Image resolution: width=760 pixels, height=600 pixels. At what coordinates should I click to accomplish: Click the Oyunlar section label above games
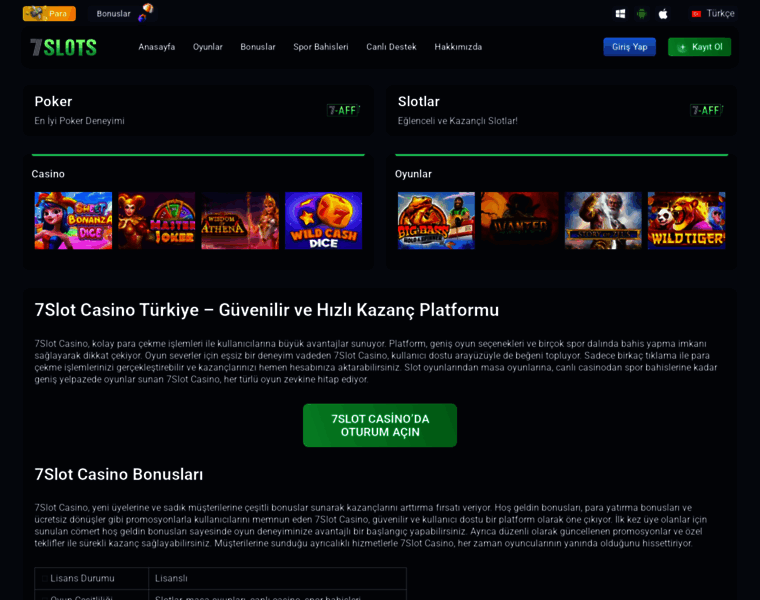413,174
